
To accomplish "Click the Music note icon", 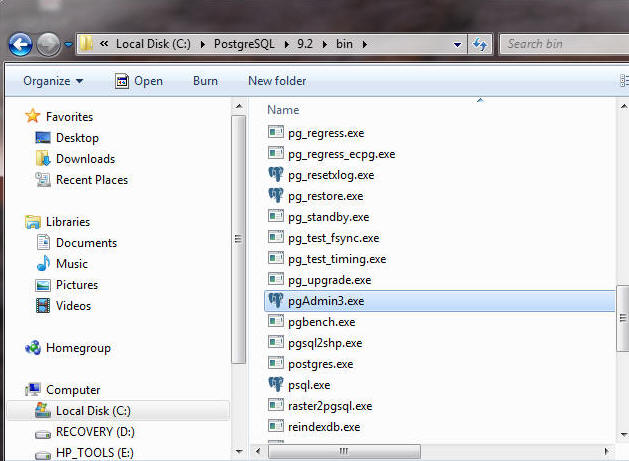I will [43, 263].
